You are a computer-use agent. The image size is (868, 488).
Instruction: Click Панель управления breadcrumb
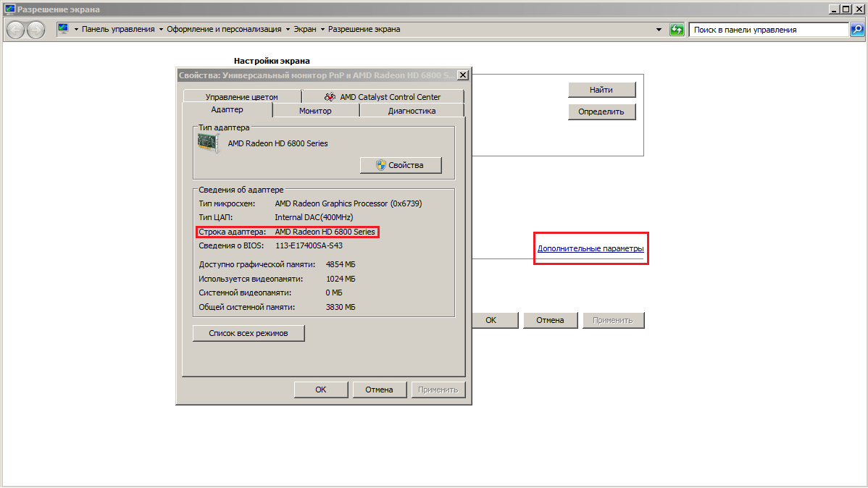pyautogui.click(x=119, y=30)
